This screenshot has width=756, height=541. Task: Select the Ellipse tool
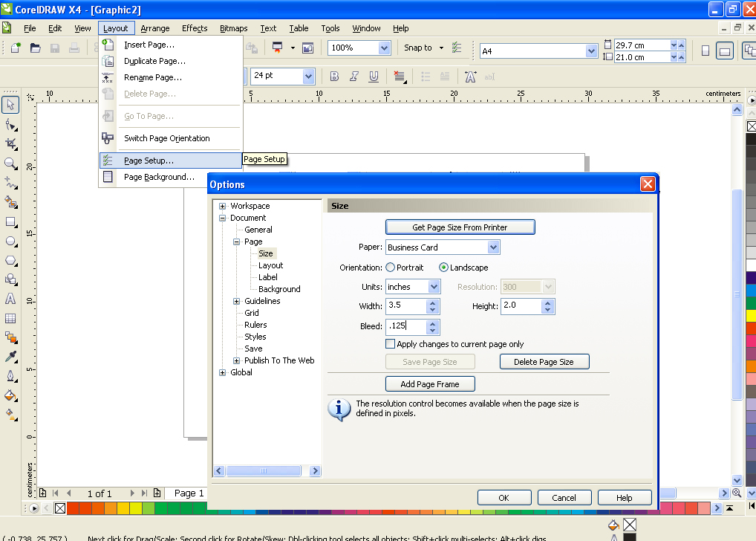click(x=10, y=242)
